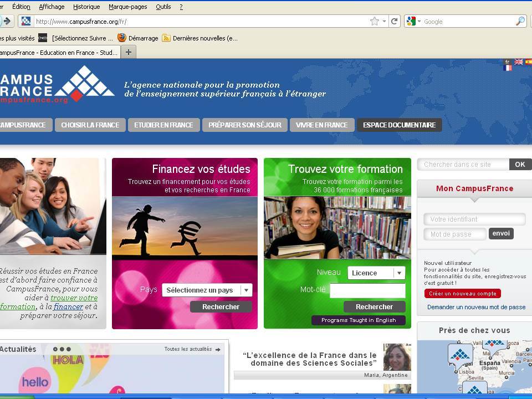This screenshot has height=399, width=532.
Task: Open the ETUDIER EN FRANCE navigation tab
Action: coord(163,125)
